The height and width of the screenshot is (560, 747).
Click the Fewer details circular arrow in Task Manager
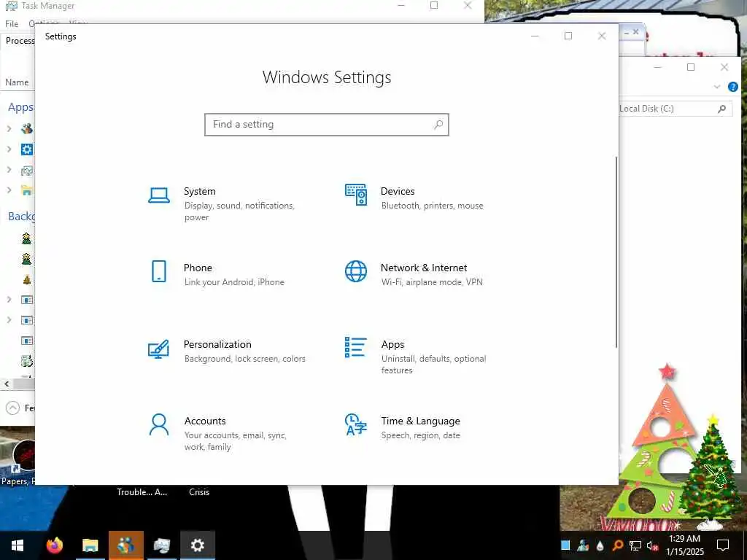13,408
